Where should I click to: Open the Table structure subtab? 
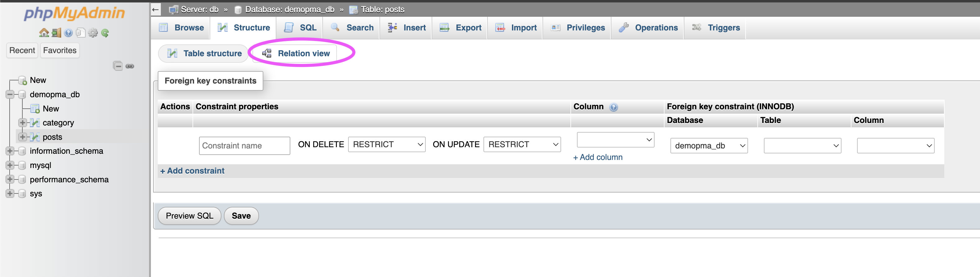[204, 54]
